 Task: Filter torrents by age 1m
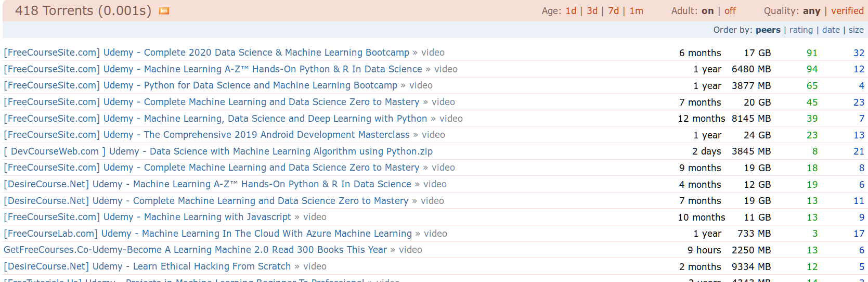click(636, 11)
